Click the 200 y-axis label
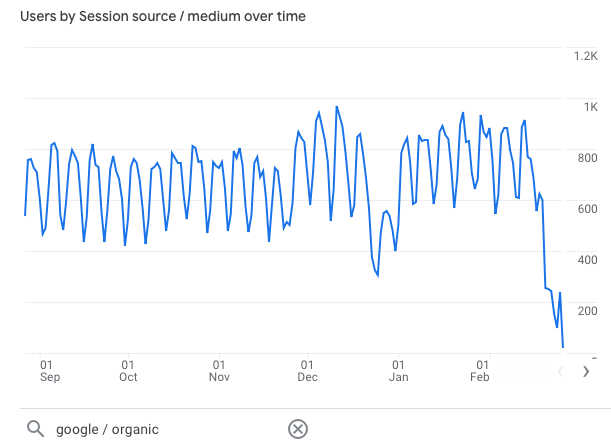 click(x=586, y=311)
